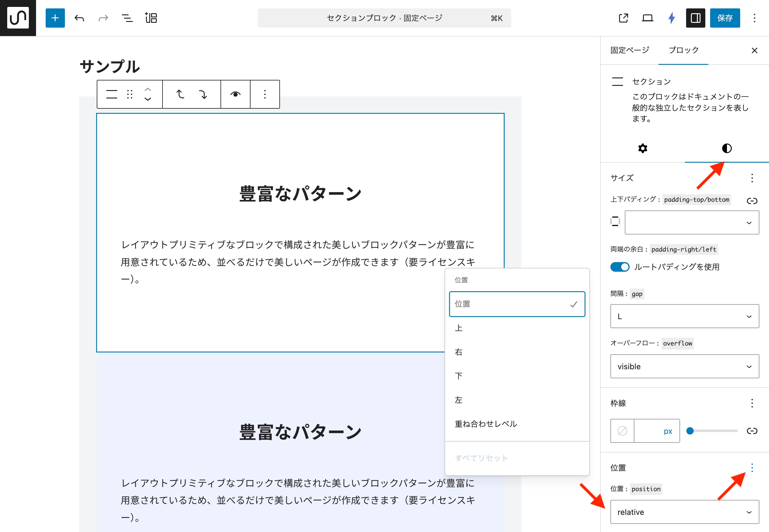
Task: Click the unitone pattern layout icon
Action: 151,18
